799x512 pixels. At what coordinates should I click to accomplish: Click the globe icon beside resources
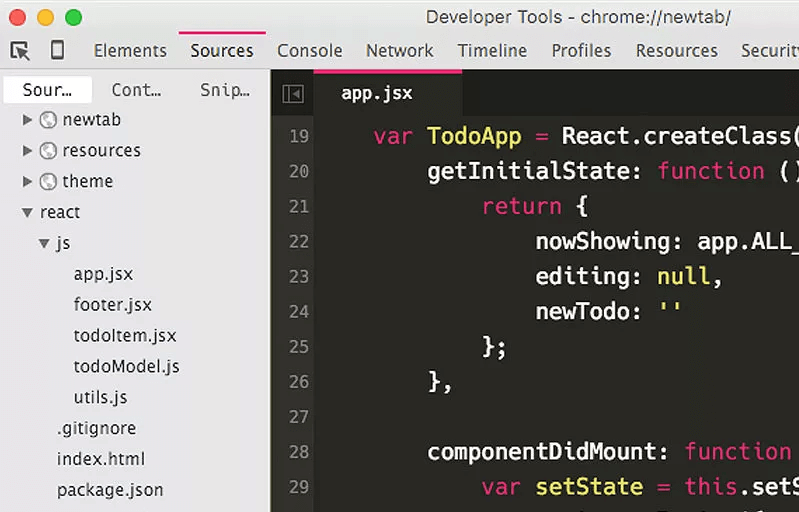pos(48,151)
